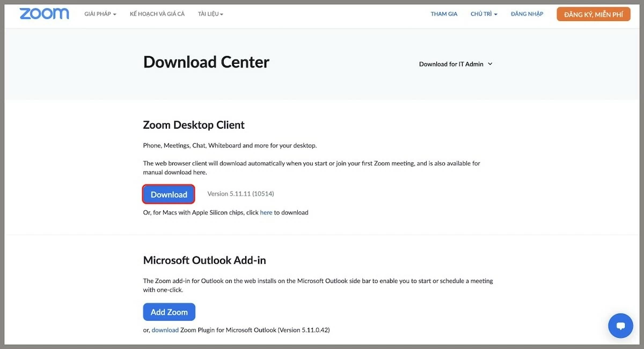
Task: Click the blue Download button
Action: (169, 195)
